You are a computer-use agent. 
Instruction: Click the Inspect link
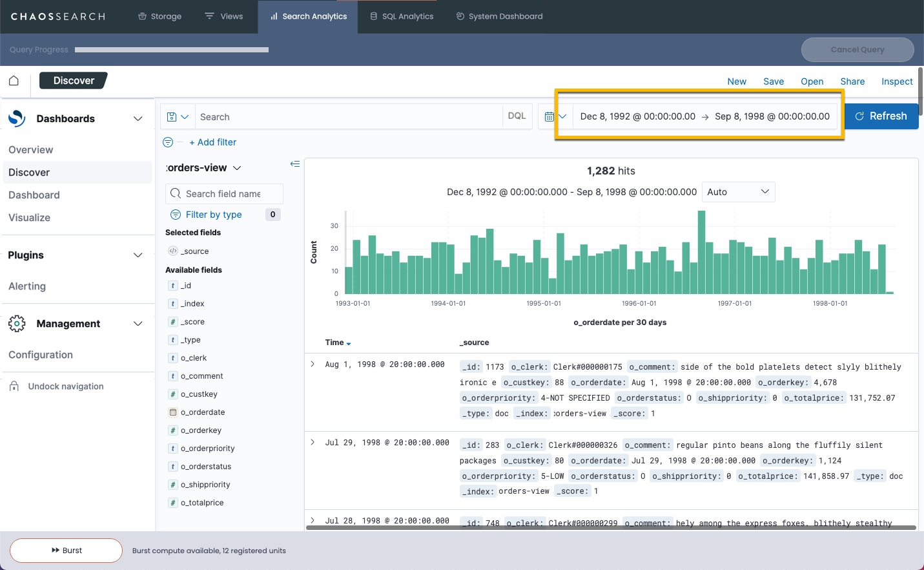(896, 81)
